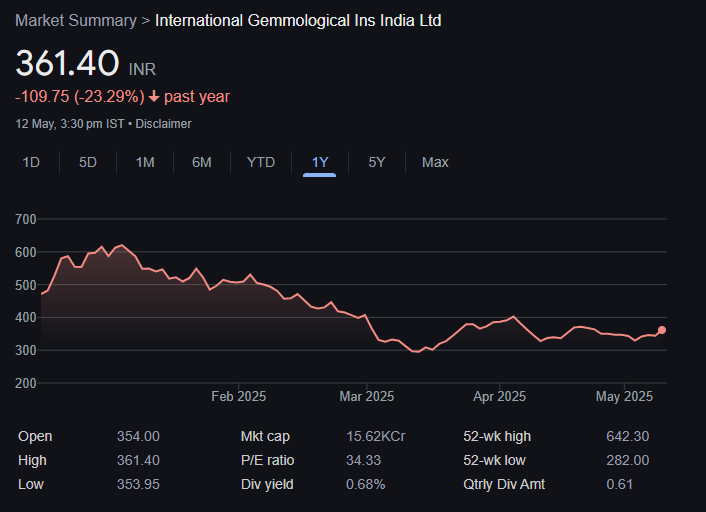Select the 5D time range tab

pos(88,162)
